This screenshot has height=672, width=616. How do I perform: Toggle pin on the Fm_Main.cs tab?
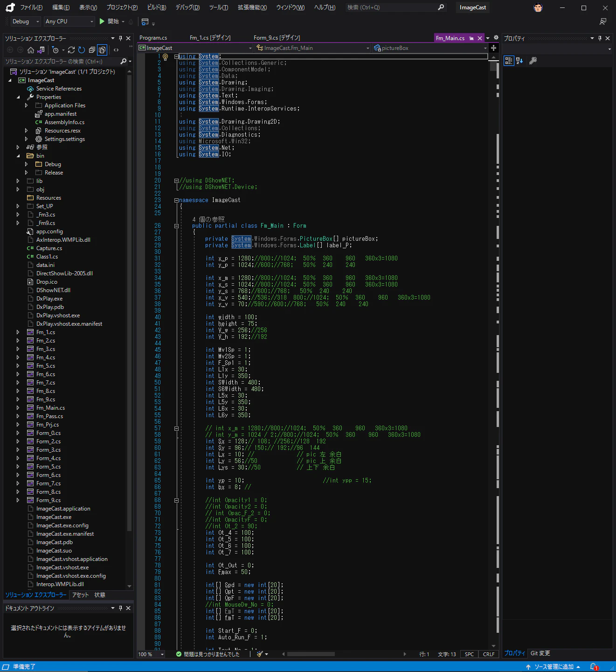[x=471, y=38]
